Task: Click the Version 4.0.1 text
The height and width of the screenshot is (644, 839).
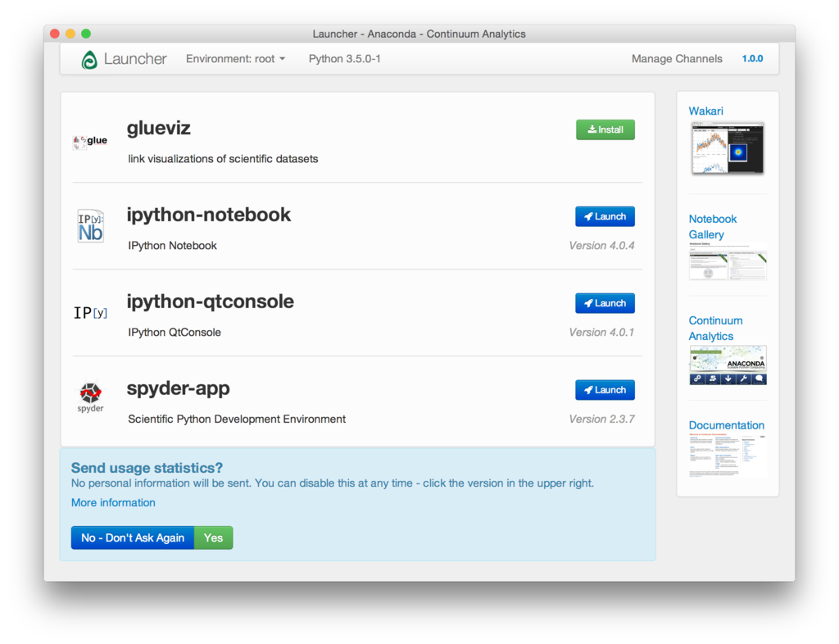Action: pos(601,332)
